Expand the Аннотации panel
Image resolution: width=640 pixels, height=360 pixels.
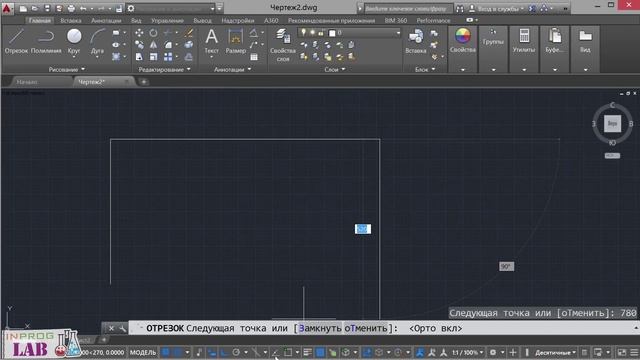(x=233, y=69)
